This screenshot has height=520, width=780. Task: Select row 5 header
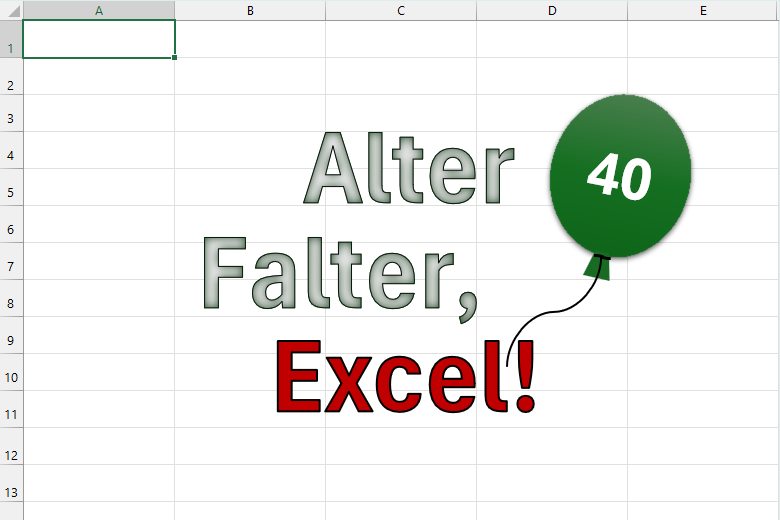pos(11,187)
